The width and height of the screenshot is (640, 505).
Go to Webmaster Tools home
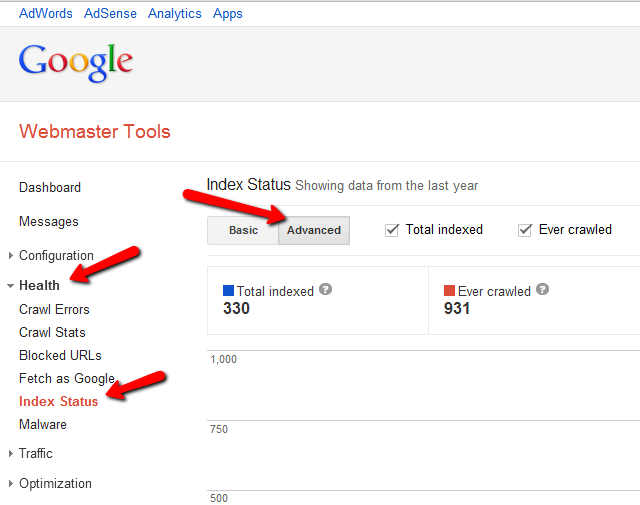pos(95,131)
